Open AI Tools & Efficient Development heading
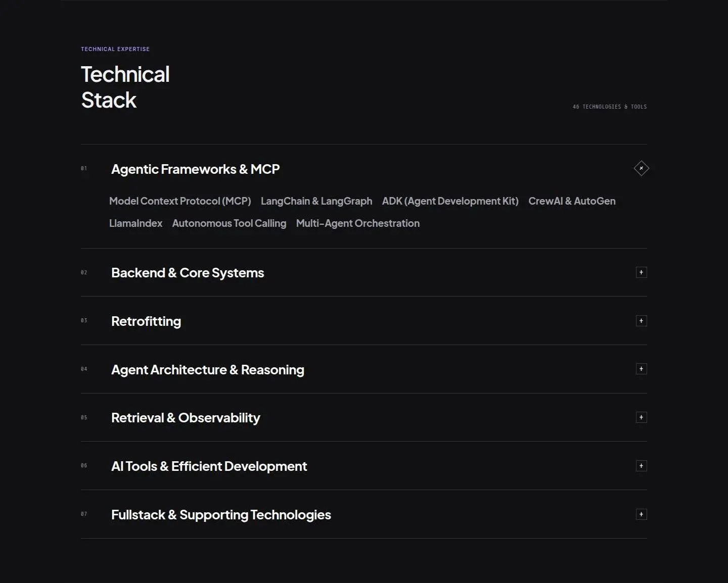The image size is (728, 583). click(209, 466)
